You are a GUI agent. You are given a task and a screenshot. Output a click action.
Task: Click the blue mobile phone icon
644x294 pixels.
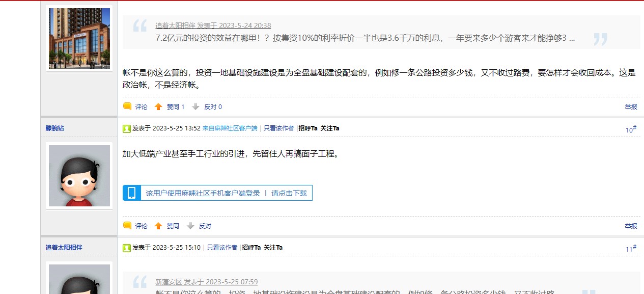coord(131,193)
